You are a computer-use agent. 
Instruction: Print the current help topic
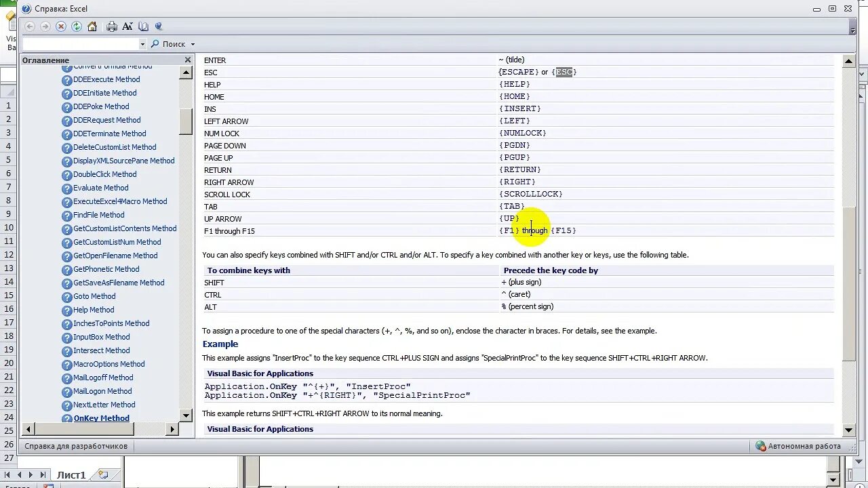(x=112, y=27)
